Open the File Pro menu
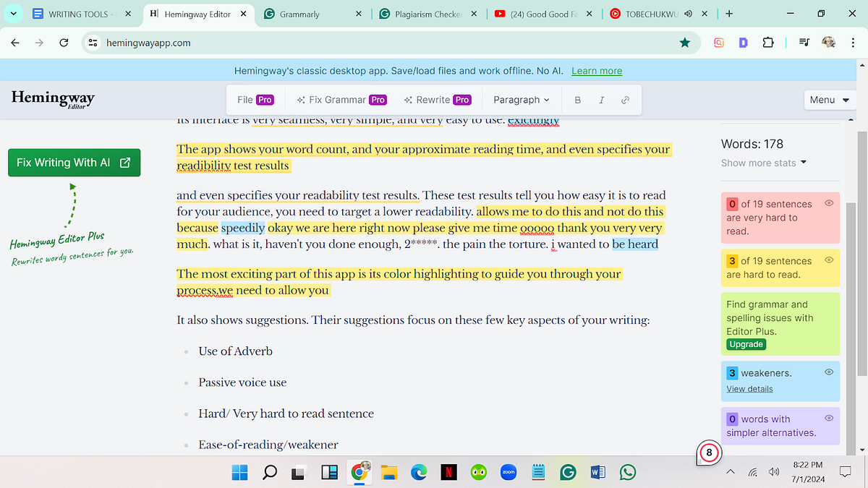 pos(255,100)
